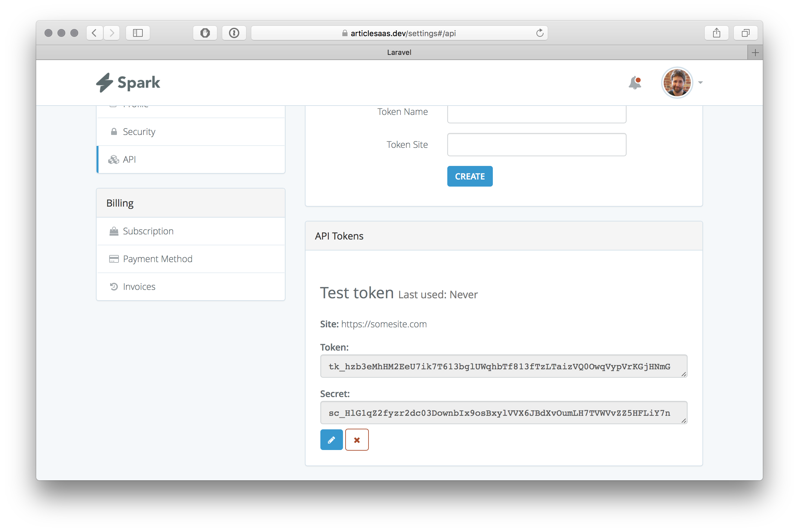Go to Payment Method settings
The width and height of the screenshot is (799, 532).
pos(158,259)
